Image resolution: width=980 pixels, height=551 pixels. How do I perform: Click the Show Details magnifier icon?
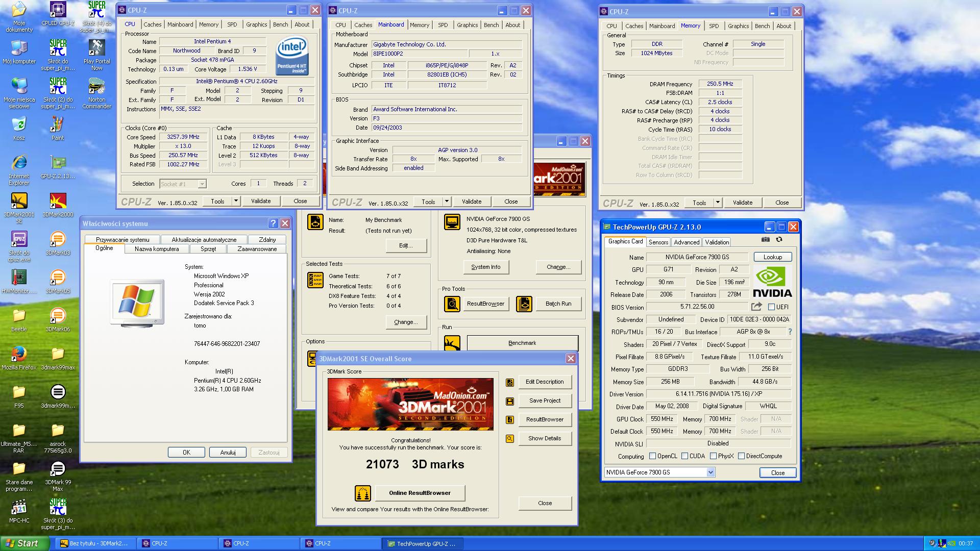509,439
